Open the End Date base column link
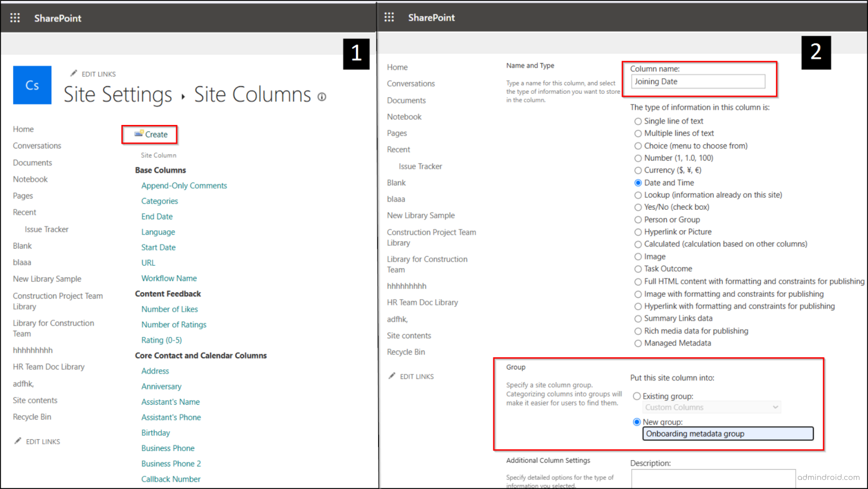Viewport: 868px width, 489px height. 157,216
